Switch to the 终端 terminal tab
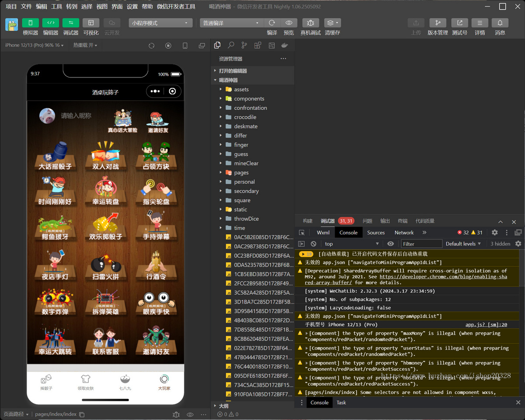Image resolution: width=525 pixels, height=420 pixels. coord(402,221)
